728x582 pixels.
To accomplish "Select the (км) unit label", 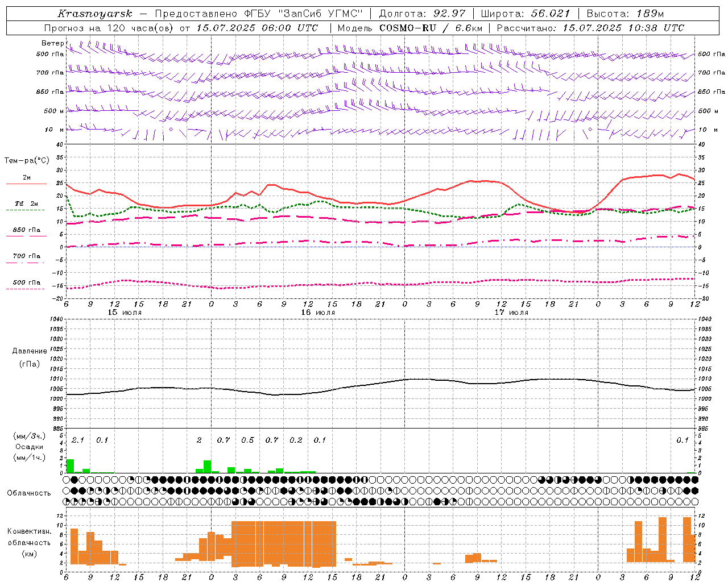I will tap(30, 554).
